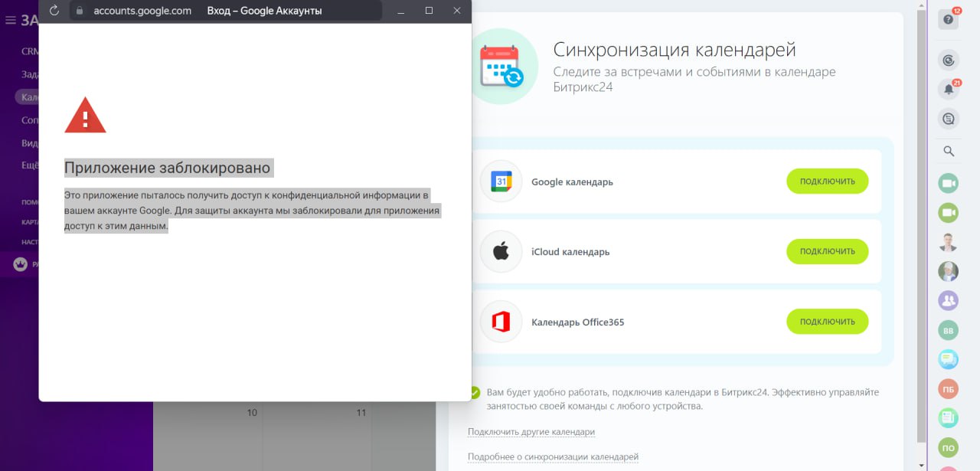The height and width of the screenshot is (471, 980).
Task: Select calendar day 11 in background grid
Action: point(361,413)
